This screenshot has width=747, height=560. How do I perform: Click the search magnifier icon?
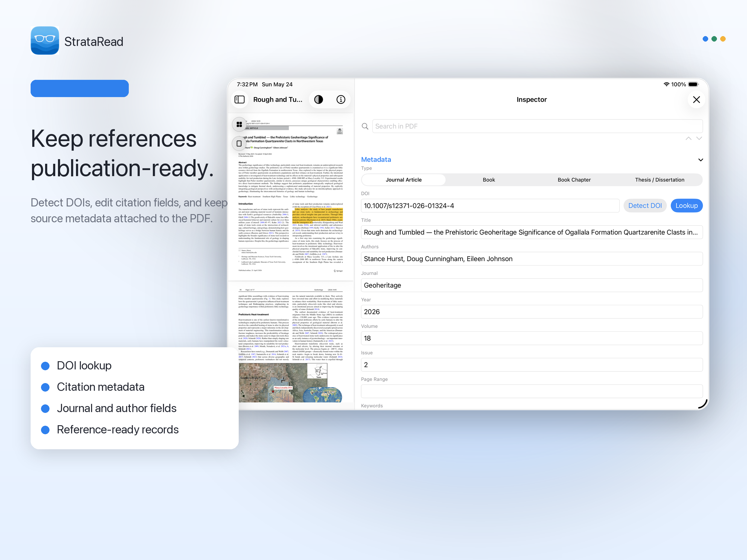pyautogui.click(x=365, y=126)
